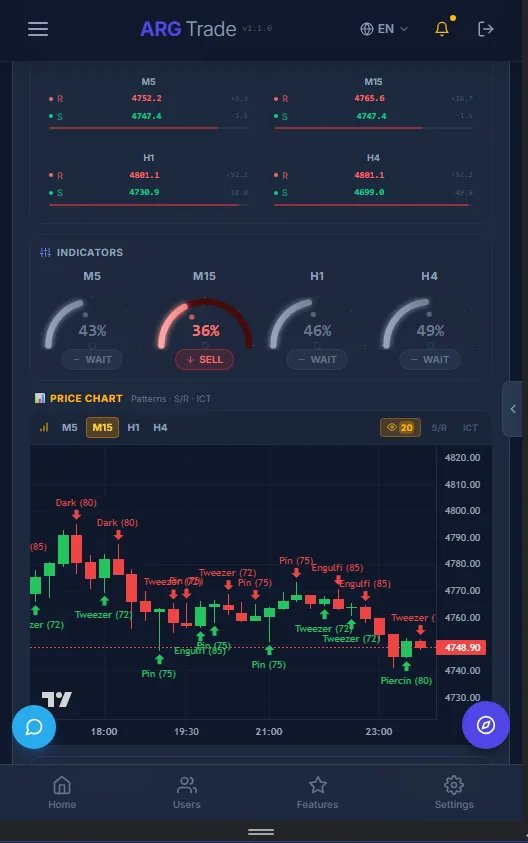The image size is (528, 843).
Task: Toggle ICT overlay on chart
Action: click(x=470, y=428)
